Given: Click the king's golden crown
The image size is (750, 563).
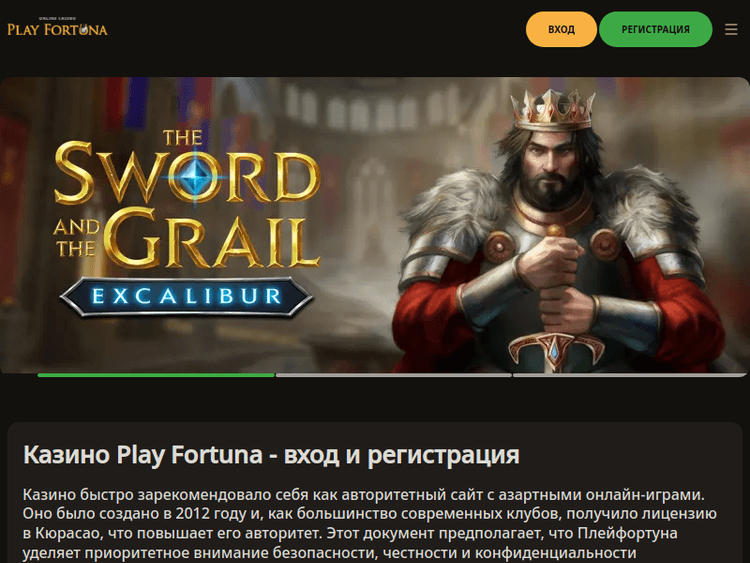Looking at the screenshot, I should click(x=552, y=110).
